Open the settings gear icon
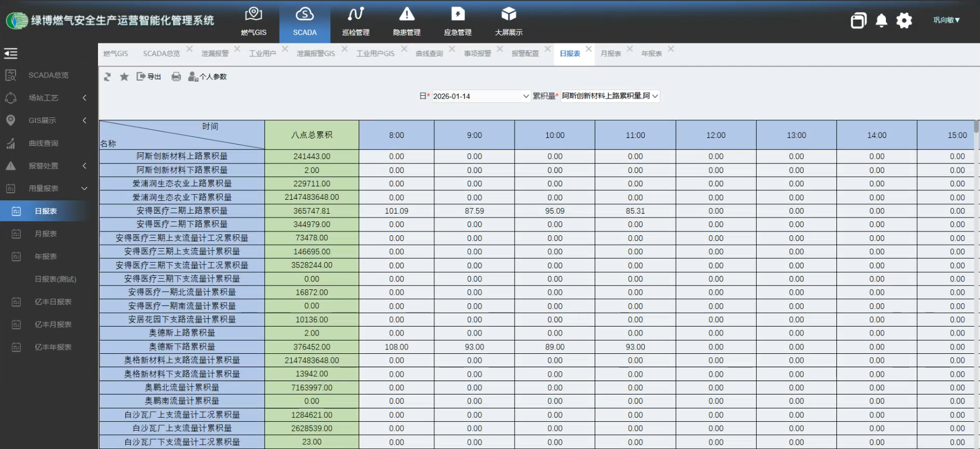This screenshot has width=980, height=449. pyautogui.click(x=904, y=21)
